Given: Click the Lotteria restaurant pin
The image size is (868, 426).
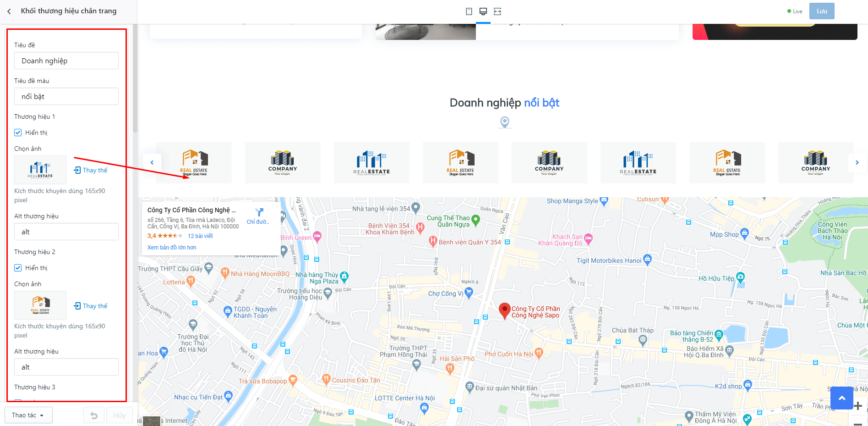Looking at the screenshot, I should point(191,282).
